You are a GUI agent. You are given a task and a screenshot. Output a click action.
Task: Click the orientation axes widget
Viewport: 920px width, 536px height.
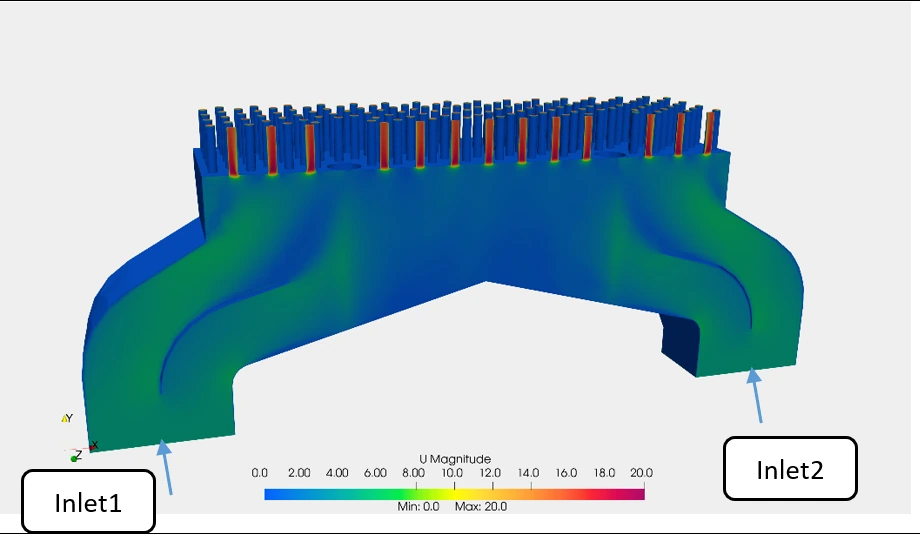click(x=80, y=437)
